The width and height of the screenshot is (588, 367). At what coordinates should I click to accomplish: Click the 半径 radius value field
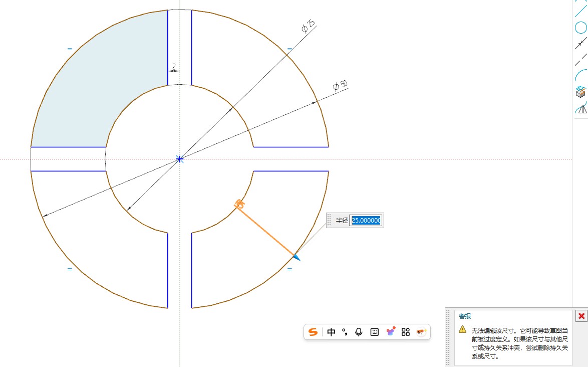click(x=366, y=220)
